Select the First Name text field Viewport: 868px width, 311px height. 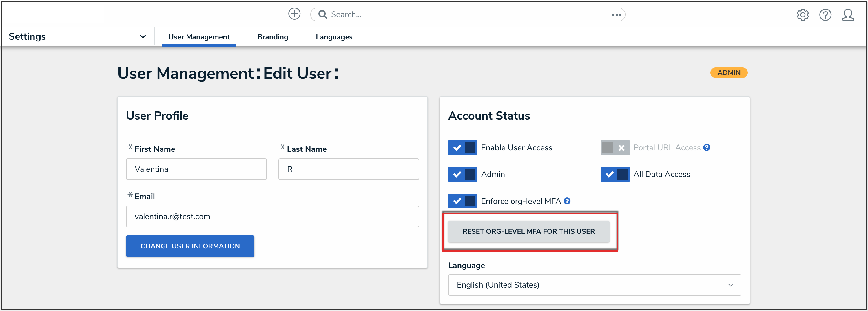click(x=196, y=169)
